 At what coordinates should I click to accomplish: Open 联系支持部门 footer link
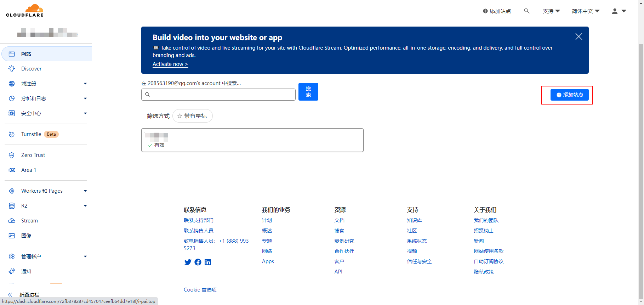point(199,220)
